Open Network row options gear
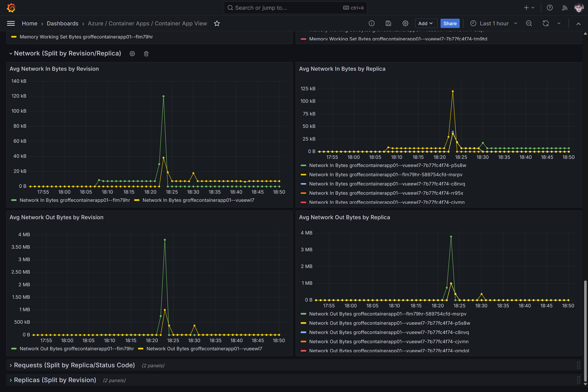 pyautogui.click(x=132, y=54)
